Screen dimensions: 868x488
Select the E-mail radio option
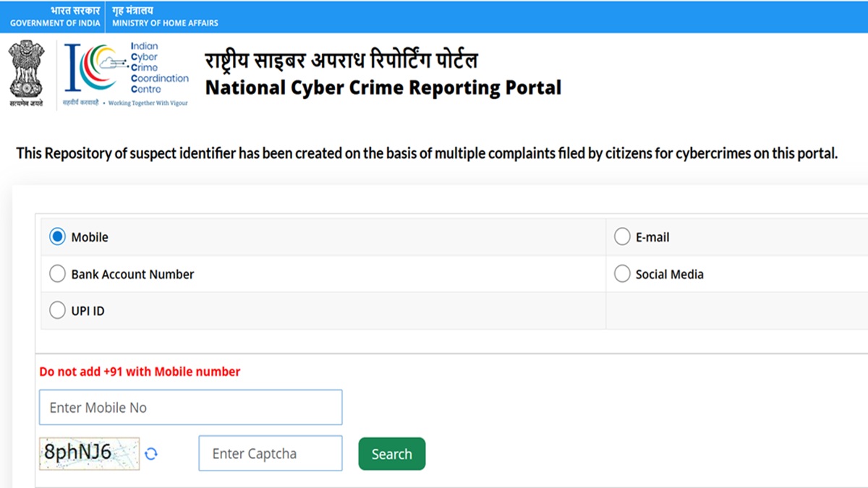(x=622, y=237)
